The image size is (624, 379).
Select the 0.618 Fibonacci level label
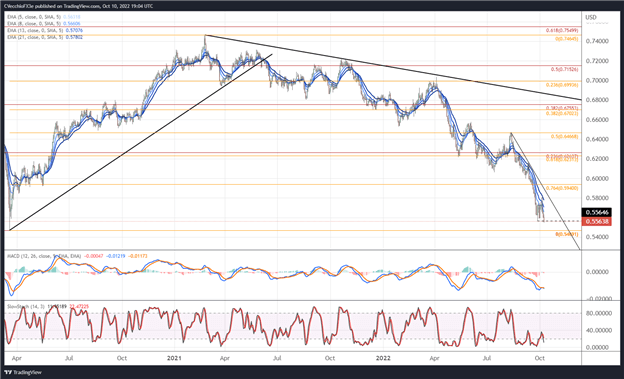[x=562, y=30]
